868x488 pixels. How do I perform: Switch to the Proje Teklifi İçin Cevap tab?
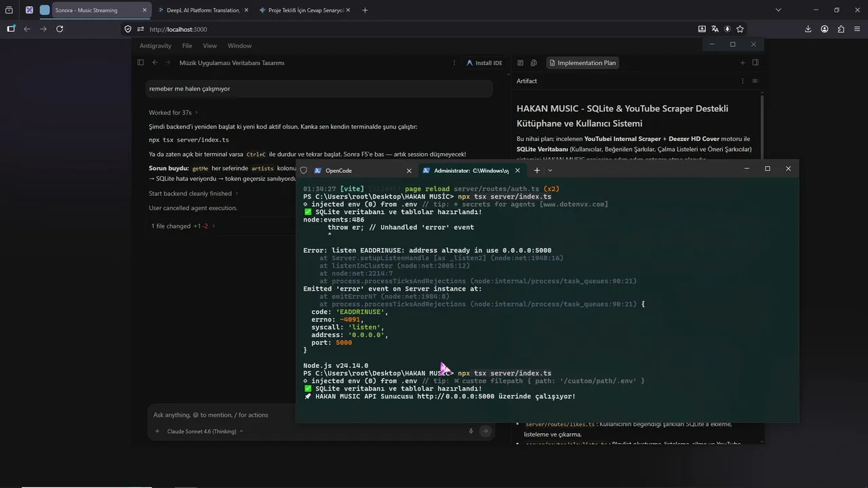point(304,10)
